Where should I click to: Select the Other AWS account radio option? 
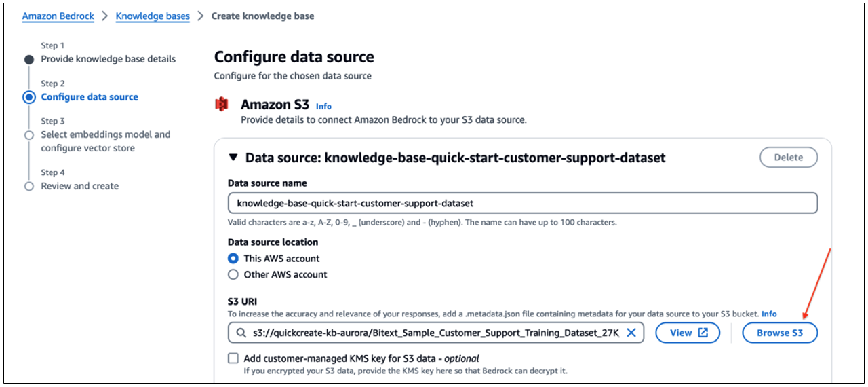[x=233, y=275]
